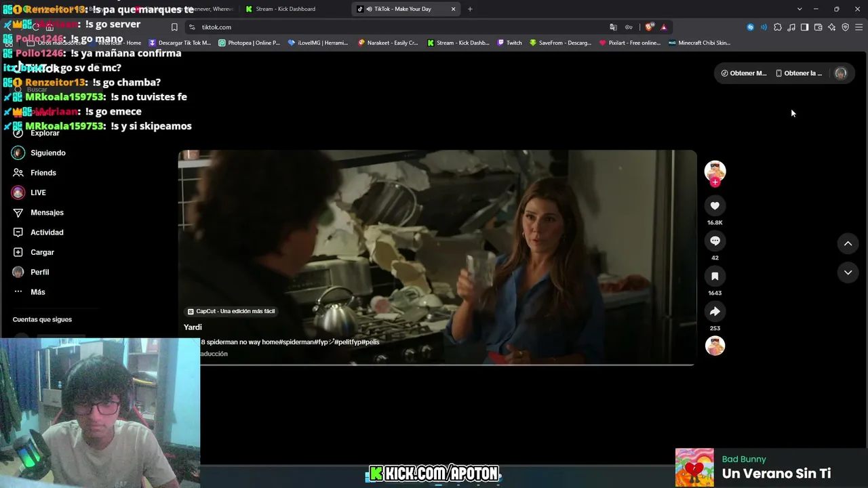Open the Photopea bookmark
The image size is (868, 488).
[x=249, y=43]
